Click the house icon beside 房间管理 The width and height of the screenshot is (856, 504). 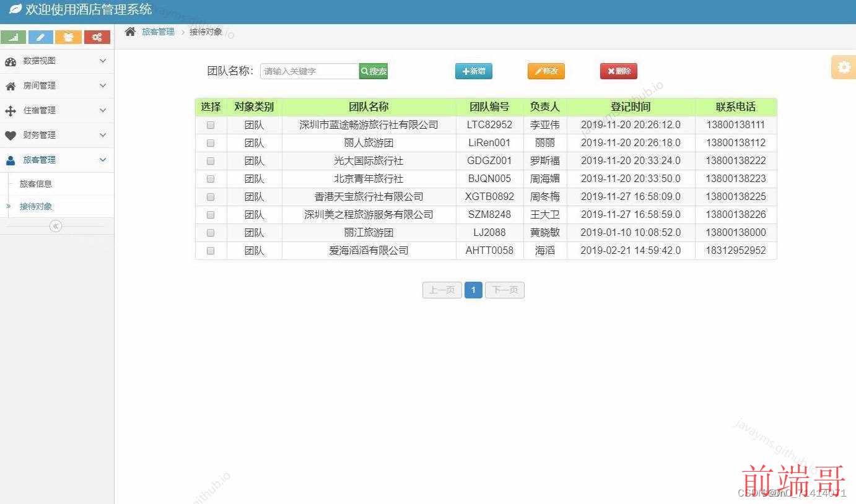(x=11, y=86)
